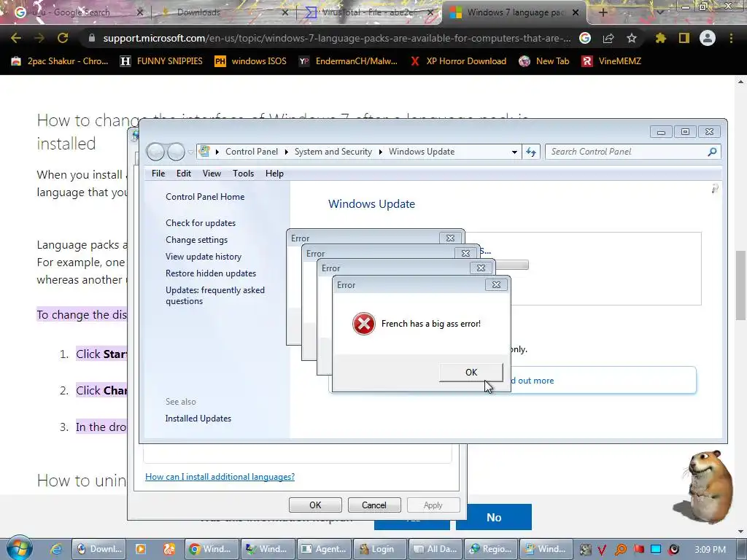This screenshot has width=747, height=560.
Task: Click the Control Panel forward button
Action: coord(177,152)
